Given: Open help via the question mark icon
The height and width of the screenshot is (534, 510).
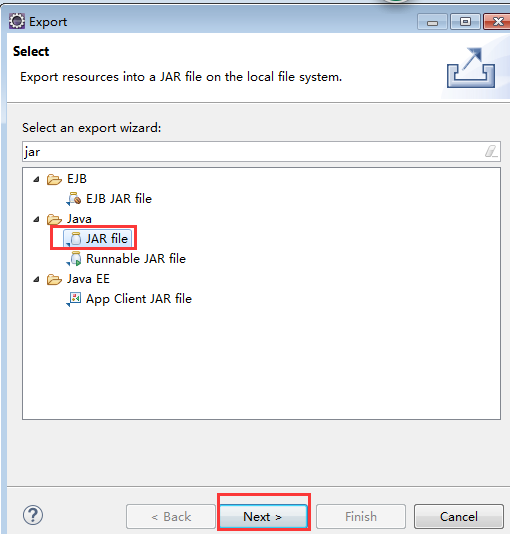Looking at the screenshot, I should (33, 515).
